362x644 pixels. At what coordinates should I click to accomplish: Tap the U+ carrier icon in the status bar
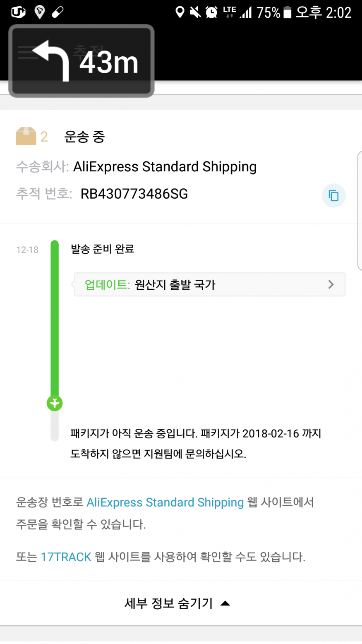(18, 13)
